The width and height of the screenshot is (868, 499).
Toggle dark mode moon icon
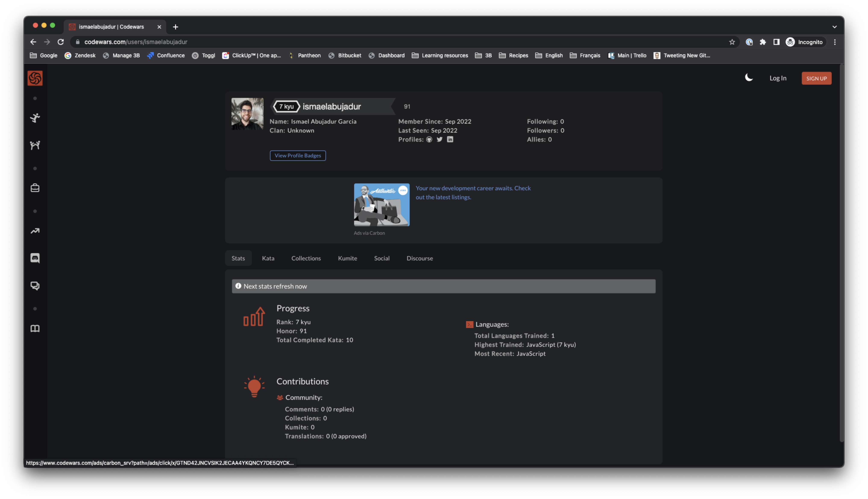749,78
